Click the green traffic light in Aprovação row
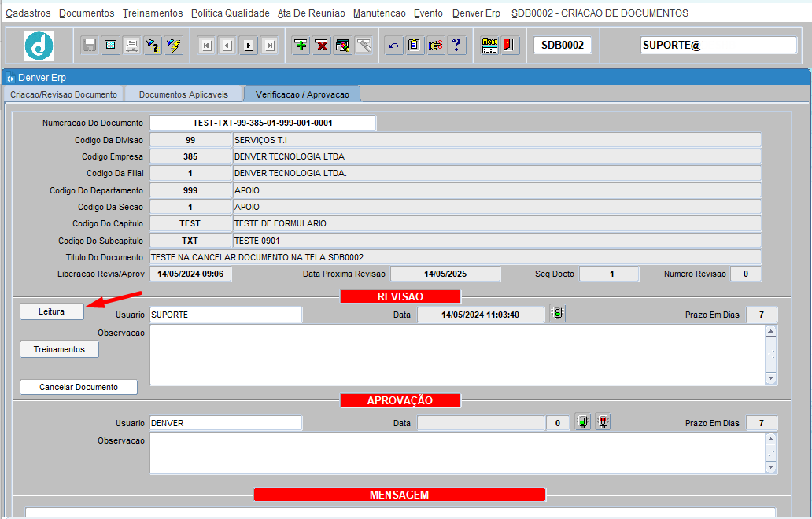The image size is (812, 519). pos(583,421)
